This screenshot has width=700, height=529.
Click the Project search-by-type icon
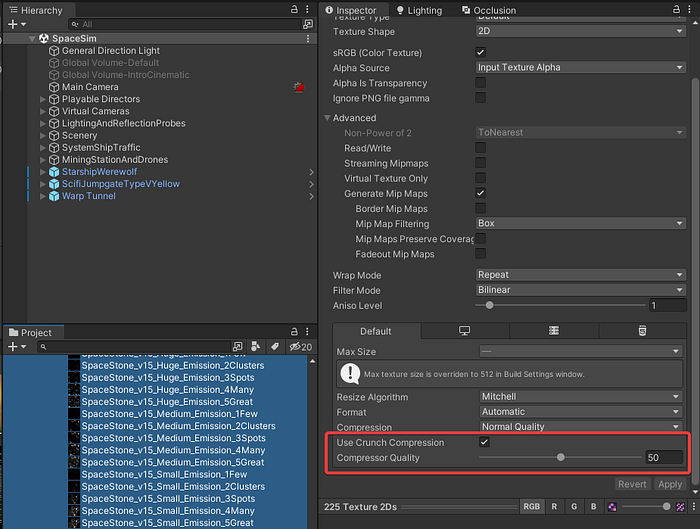pyautogui.click(x=255, y=346)
